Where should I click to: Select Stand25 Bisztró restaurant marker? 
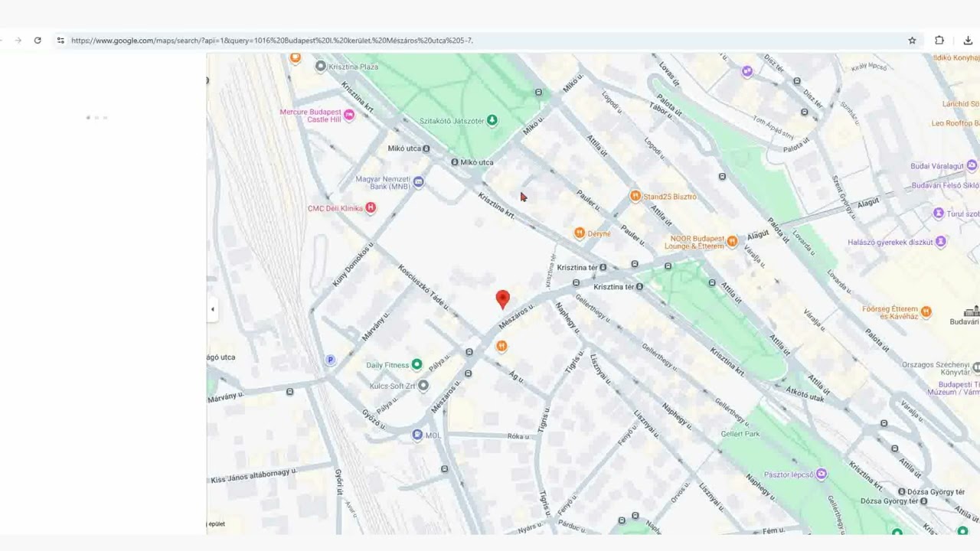635,196
